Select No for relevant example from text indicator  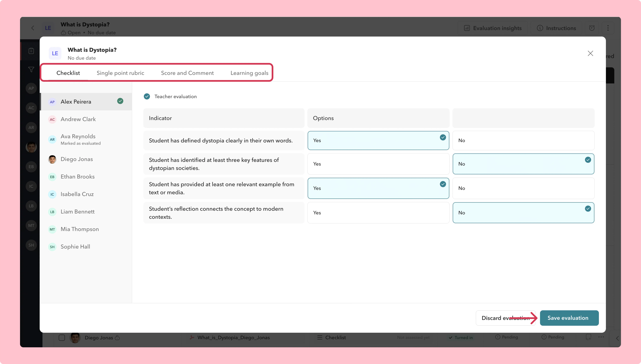(x=523, y=188)
